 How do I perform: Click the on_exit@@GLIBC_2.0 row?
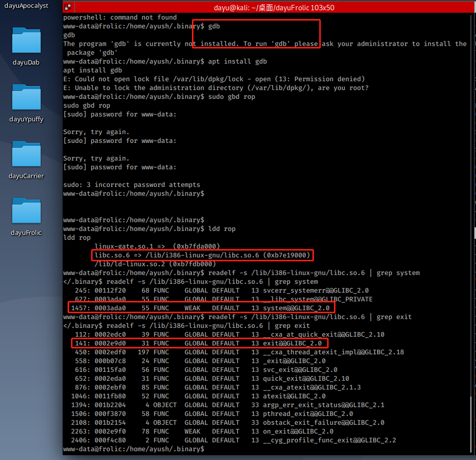tap(202, 431)
